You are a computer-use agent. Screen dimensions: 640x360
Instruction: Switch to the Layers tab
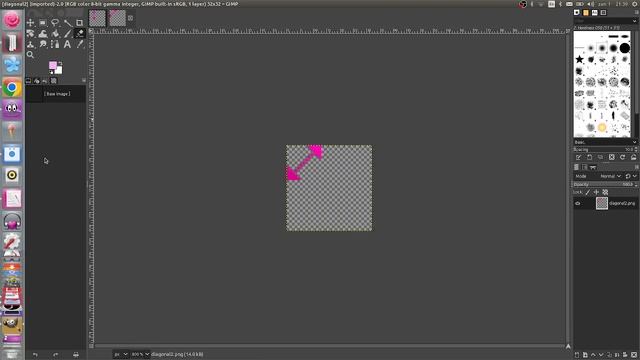576,167
